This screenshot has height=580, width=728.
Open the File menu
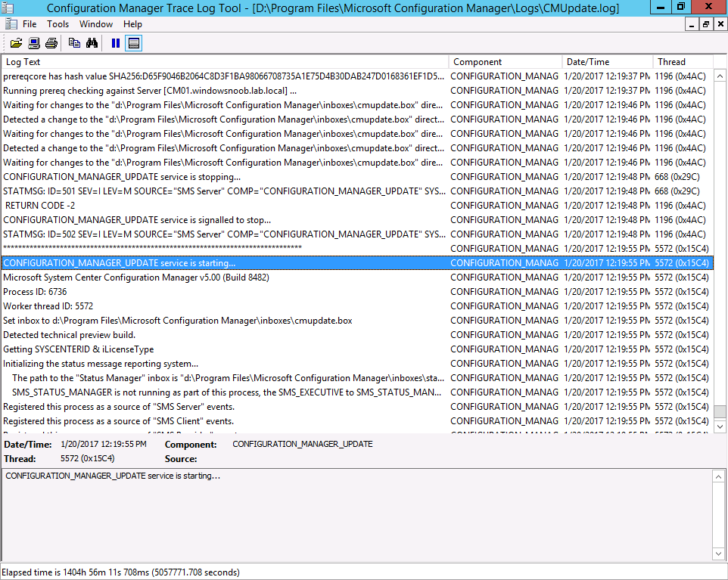(30, 24)
